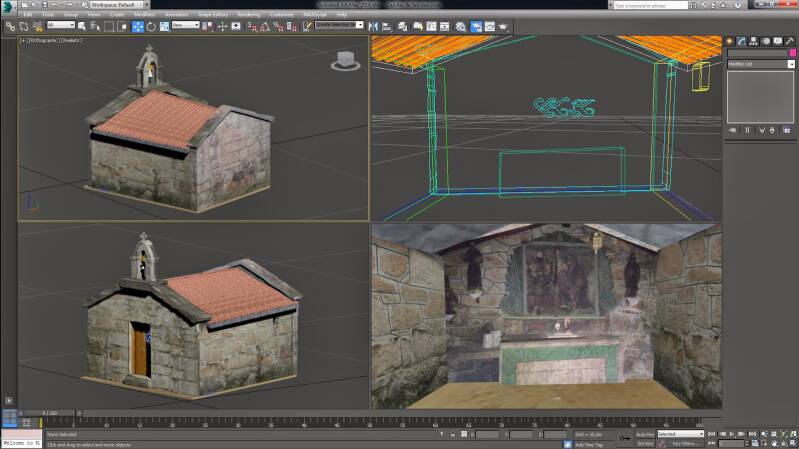Open the Graph Editors menu
Image resolution: width=799 pixels, height=449 pixels.
tap(212, 15)
